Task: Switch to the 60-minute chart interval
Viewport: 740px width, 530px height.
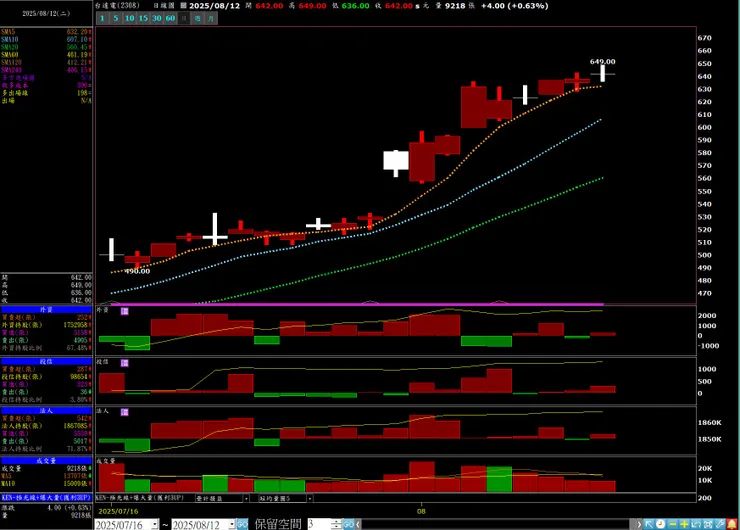Action: click(170, 18)
